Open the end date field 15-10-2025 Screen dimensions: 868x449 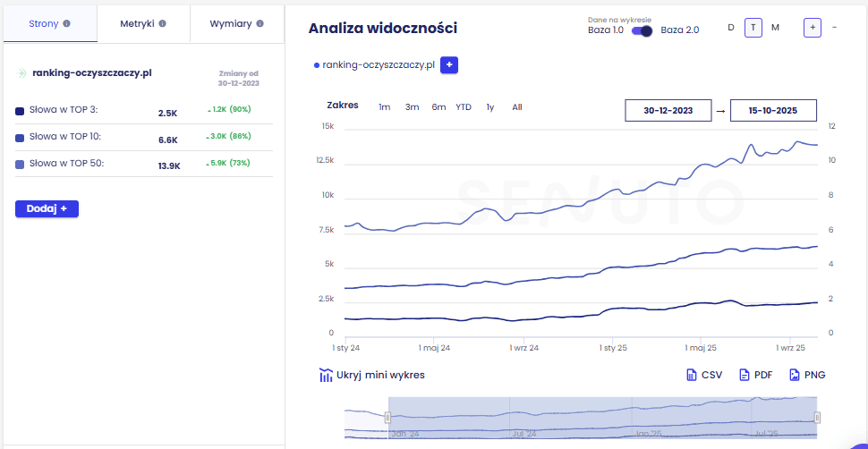tap(773, 110)
